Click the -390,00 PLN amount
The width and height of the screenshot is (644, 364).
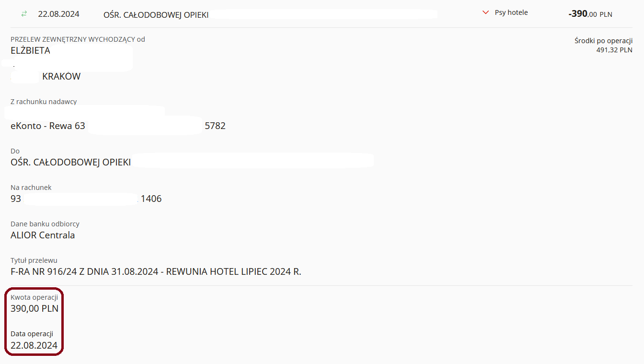coord(590,14)
